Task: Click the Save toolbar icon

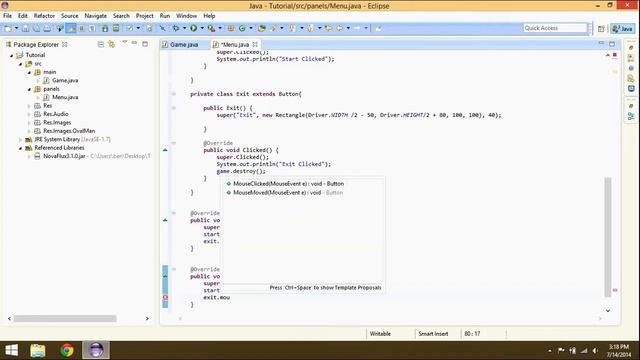Action: [x=25, y=28]
